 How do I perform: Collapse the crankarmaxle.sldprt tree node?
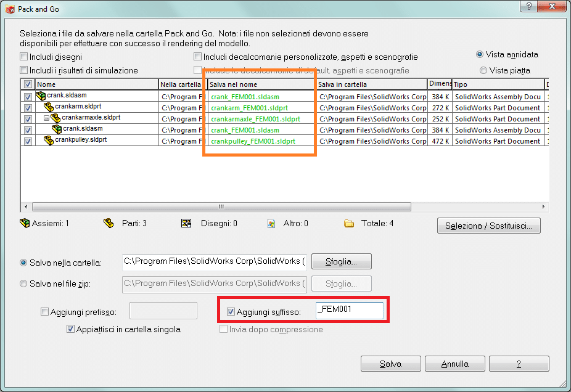[46, 118]
